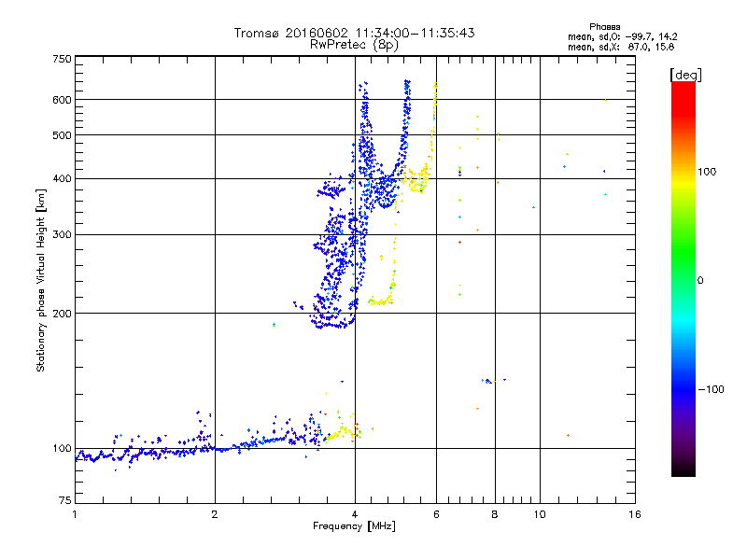
Task: Click the colorbar tick label '-100'
Action: (711, 389)
